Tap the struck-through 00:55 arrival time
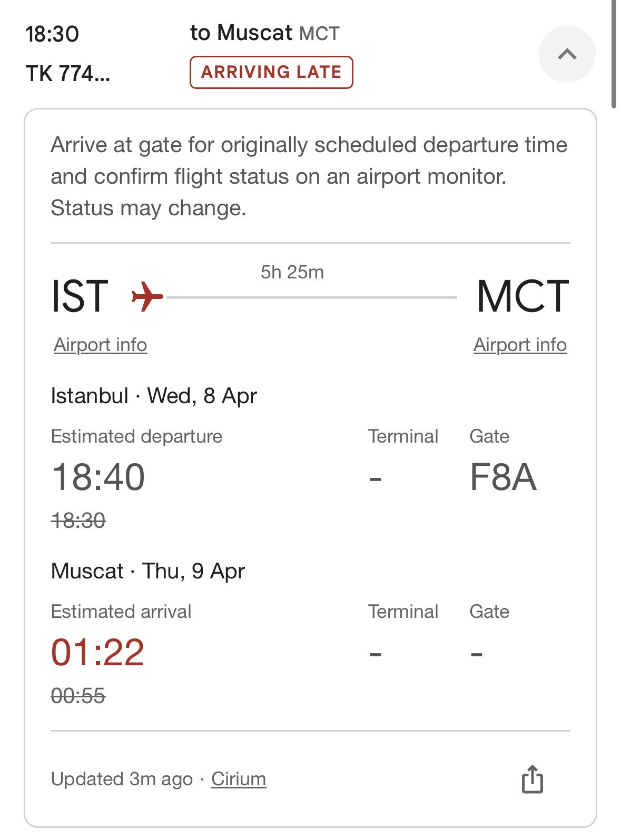621x840 pixels. [78, 696]
